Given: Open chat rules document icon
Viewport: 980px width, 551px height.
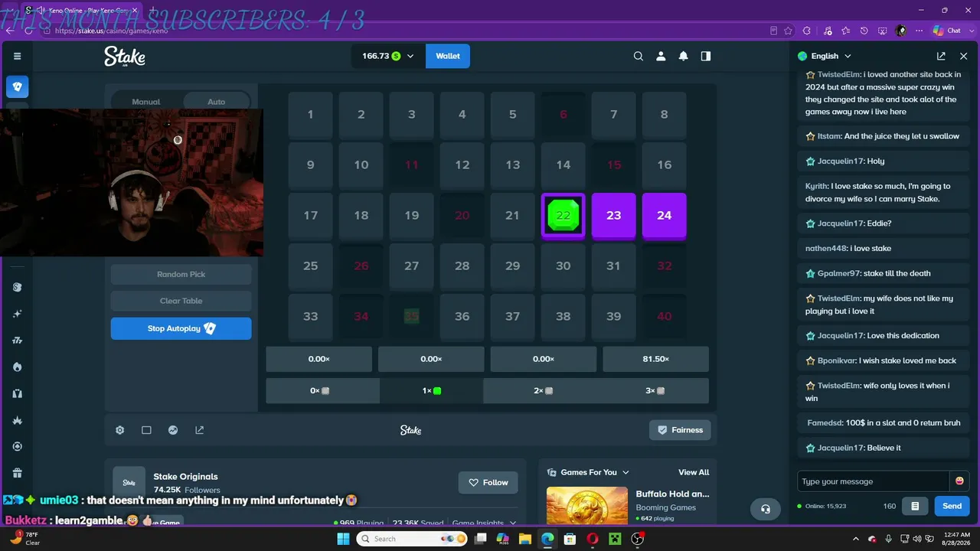Looking at the screenshot, I should pos(915,506).
